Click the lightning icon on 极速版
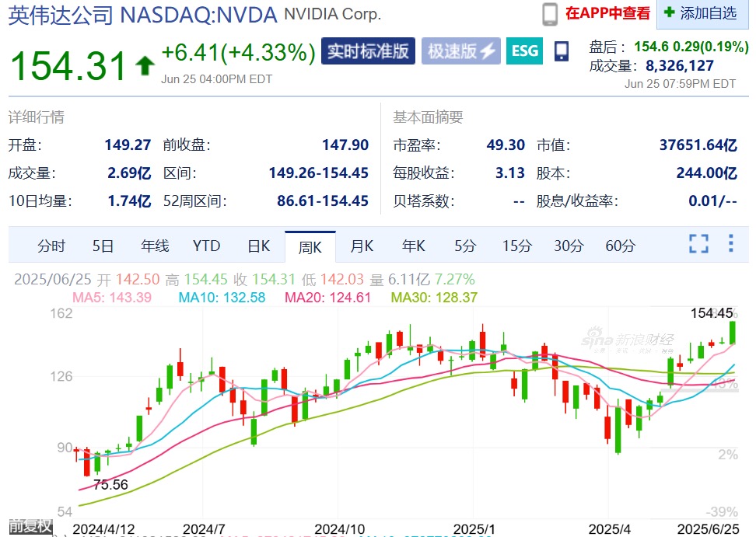Image resolution: width=756 pixels, height=537 pixels. point(488,51)
